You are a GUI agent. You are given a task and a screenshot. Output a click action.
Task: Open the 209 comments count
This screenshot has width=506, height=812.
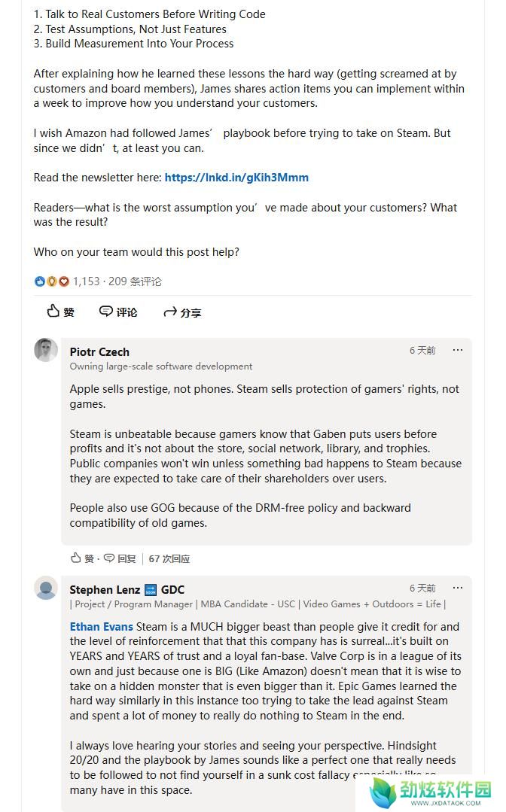[135, 281]
